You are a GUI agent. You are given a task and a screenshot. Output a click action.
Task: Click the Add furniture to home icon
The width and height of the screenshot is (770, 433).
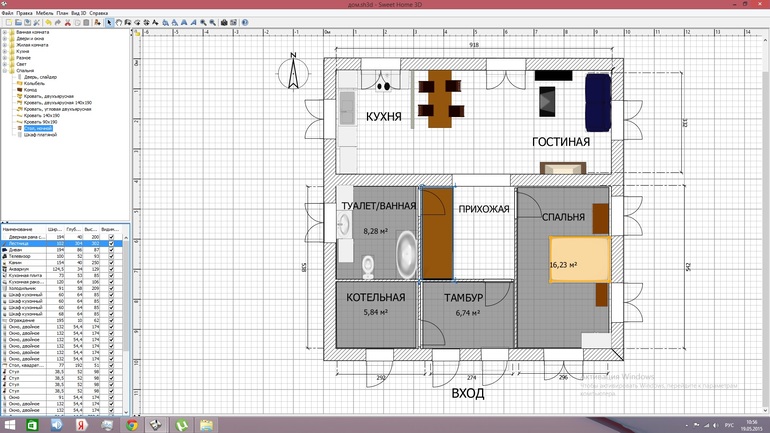point(97,22)
